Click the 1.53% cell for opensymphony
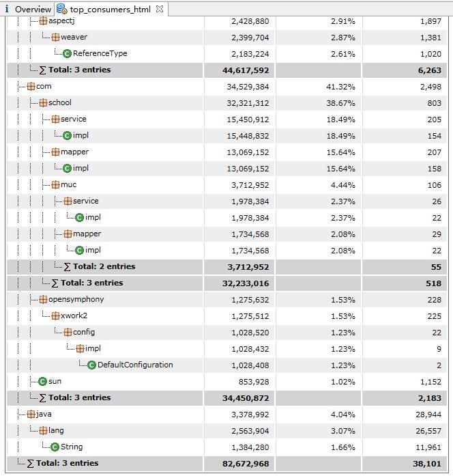Image resolution: width=453 pixels, height=476 pixels. coord(343,300)
